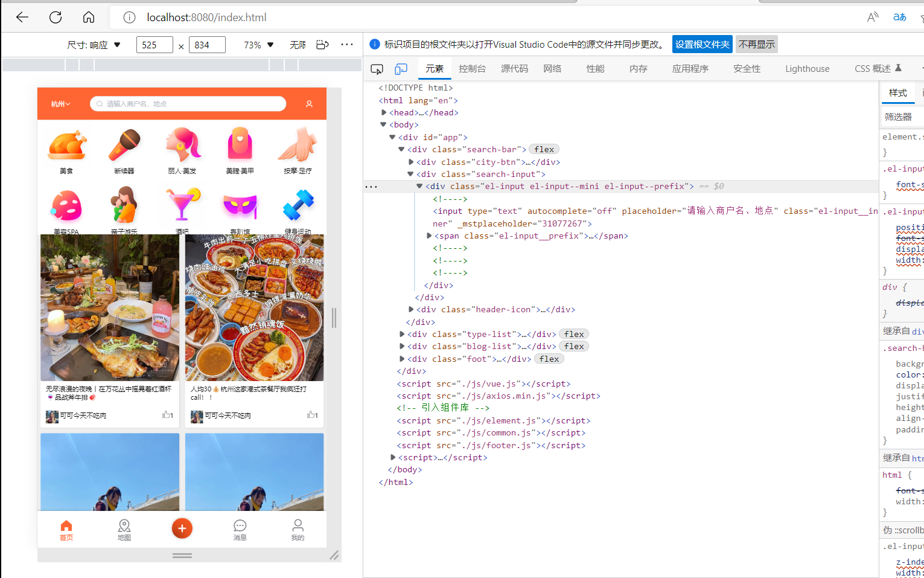924x578 pixels.
Task: View site information icon in address bar
Action: point(129,18)
